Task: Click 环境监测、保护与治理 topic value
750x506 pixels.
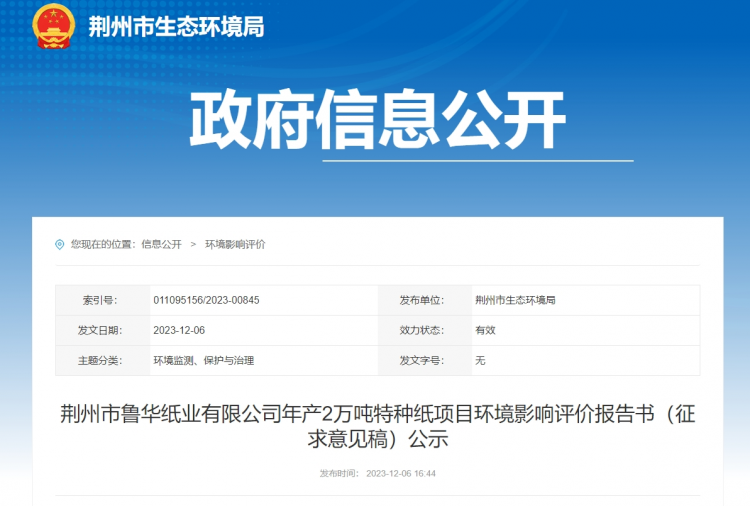Action: point(204,361)
